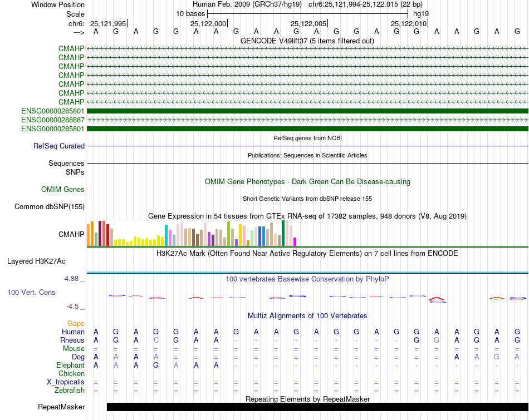Click the chr6: ruler label
The width and height of the screenshot is (529, 420).
point(76,23)
